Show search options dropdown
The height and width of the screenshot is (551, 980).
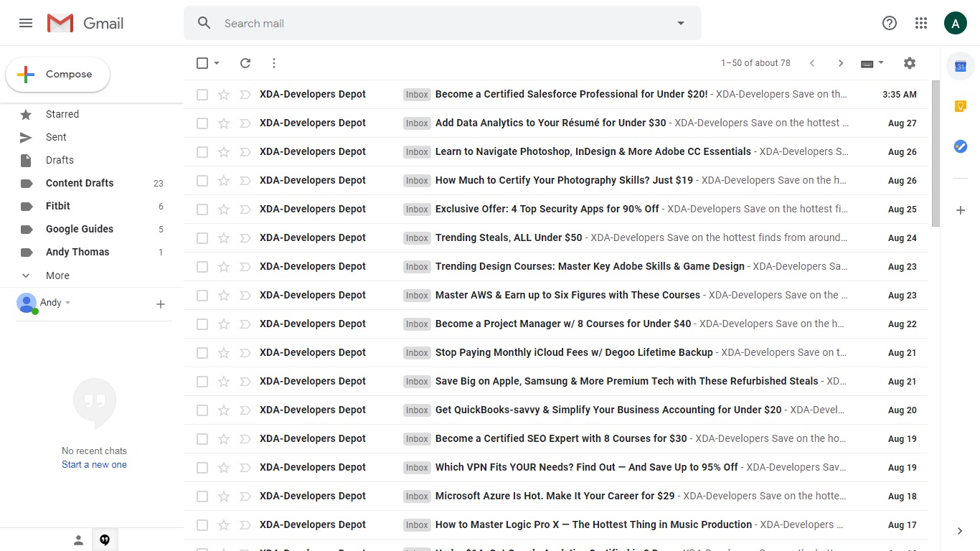pos(681,23)
